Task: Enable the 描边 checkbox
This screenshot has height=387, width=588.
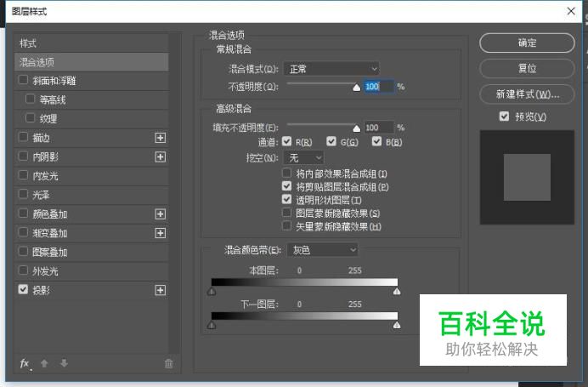Action: (23, 137)
